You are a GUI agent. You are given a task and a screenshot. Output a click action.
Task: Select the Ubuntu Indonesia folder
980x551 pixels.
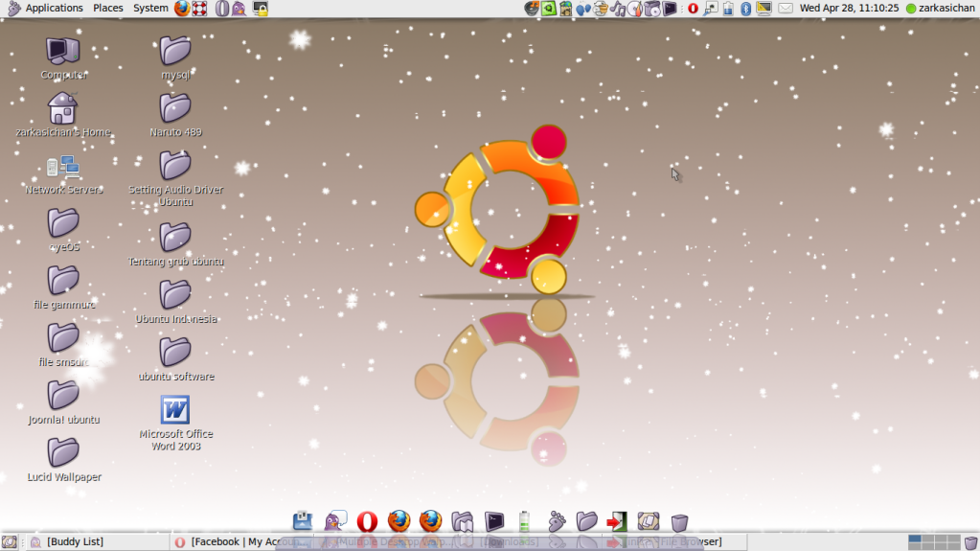coord(175,303)
